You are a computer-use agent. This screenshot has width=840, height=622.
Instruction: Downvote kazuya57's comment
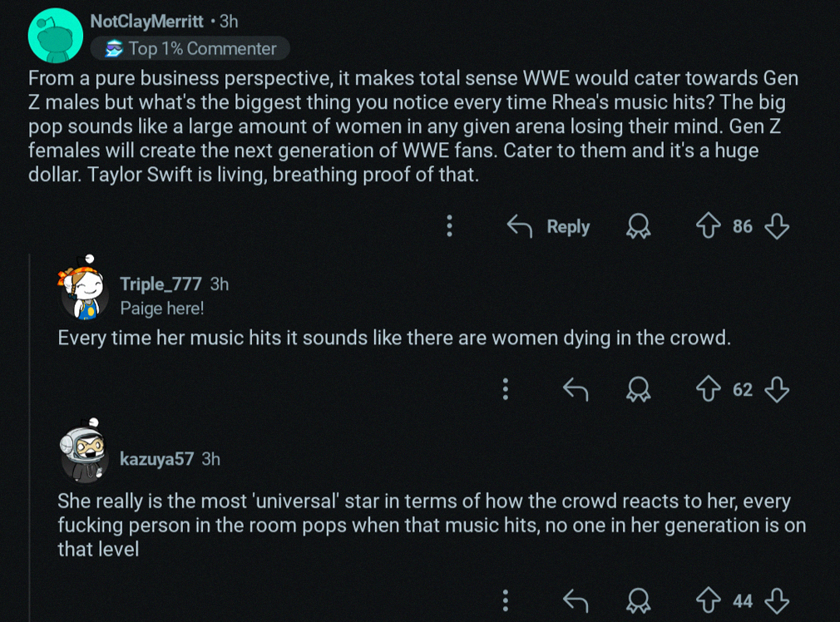click(776, 600)
